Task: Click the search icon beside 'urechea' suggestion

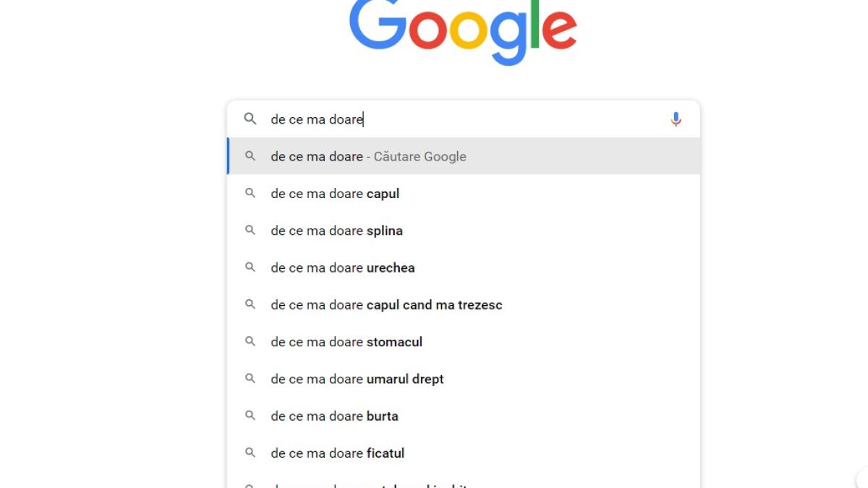Action: [x=250, y=267]
